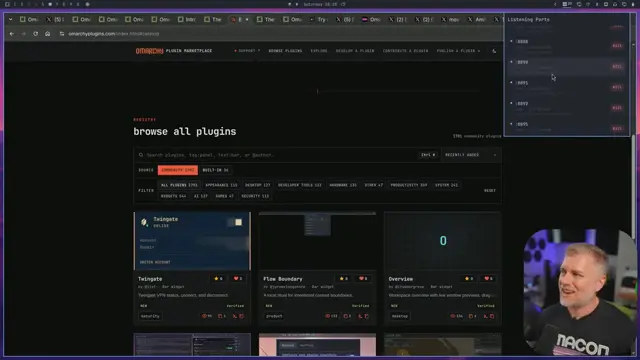Click the browser reload icon
The width and height of the screenshot is (640, 360).
click(36, 34)
